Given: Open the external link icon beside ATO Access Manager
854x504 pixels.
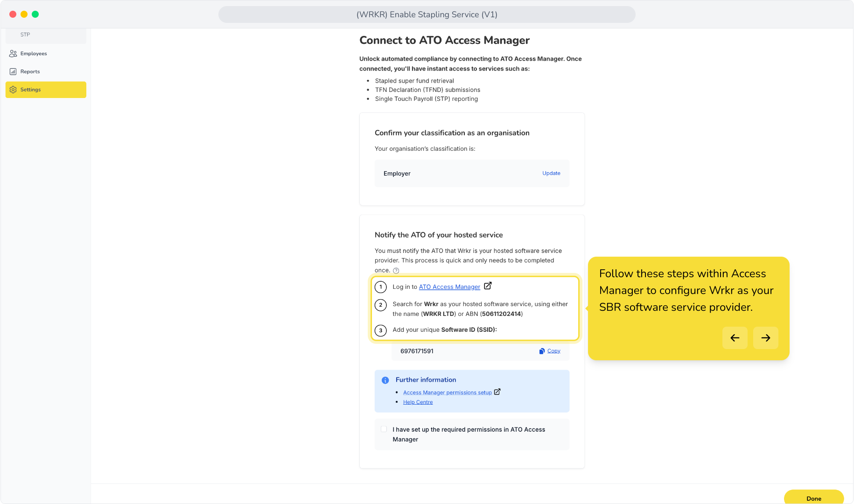Looking at the screenshot, I should [488, 286].
